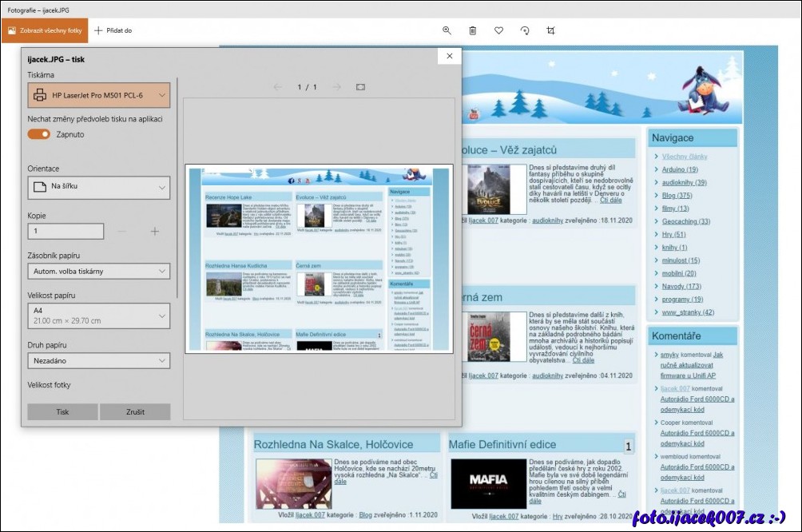Open the Přidat do menu
The height and width of the screenshot is (532, 802).
pyautogui.click(x=113, y=30)
